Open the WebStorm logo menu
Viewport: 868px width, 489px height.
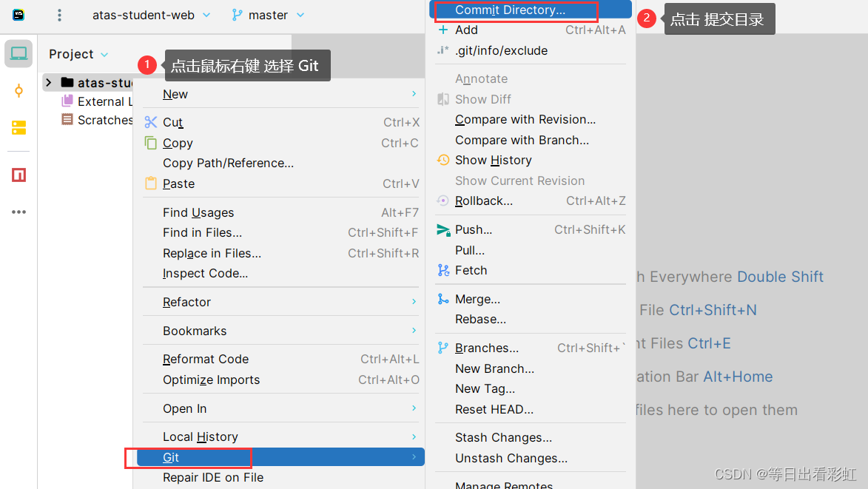[18, 15]
